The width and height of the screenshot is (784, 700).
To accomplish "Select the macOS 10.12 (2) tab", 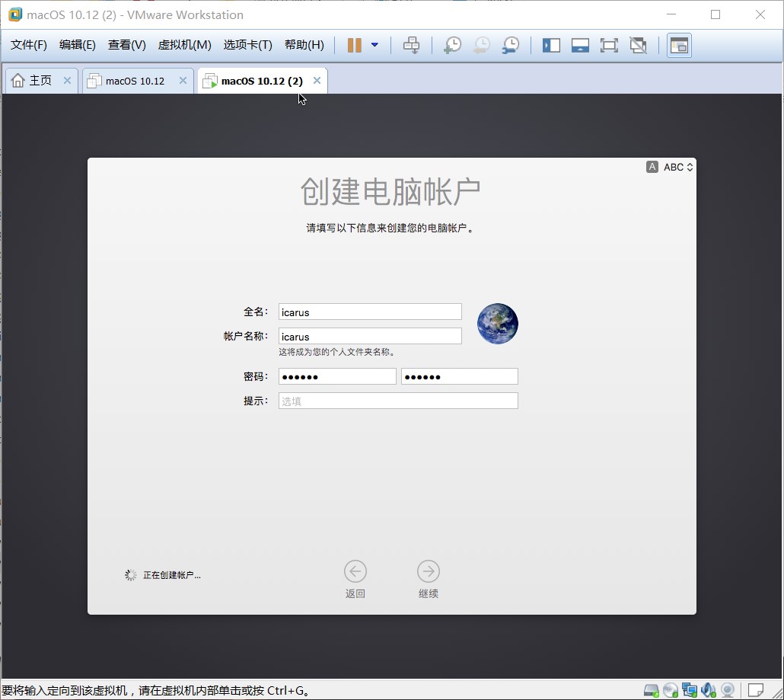I will (x=262, y=81).
